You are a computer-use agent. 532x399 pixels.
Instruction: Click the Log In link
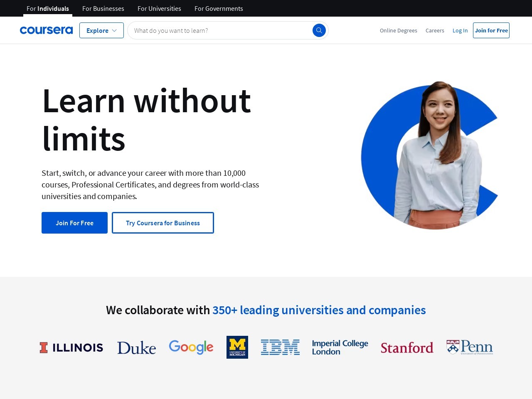460,30
